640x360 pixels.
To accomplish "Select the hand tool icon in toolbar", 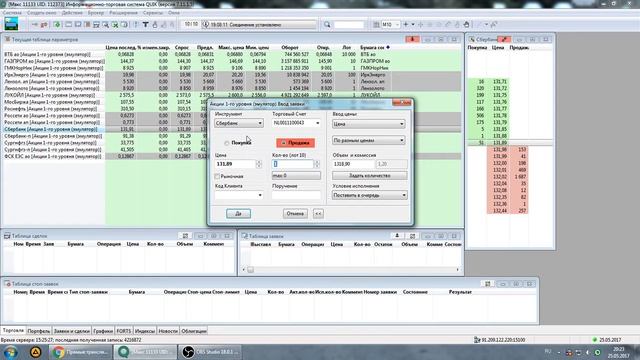I will (x=466, y=24).
